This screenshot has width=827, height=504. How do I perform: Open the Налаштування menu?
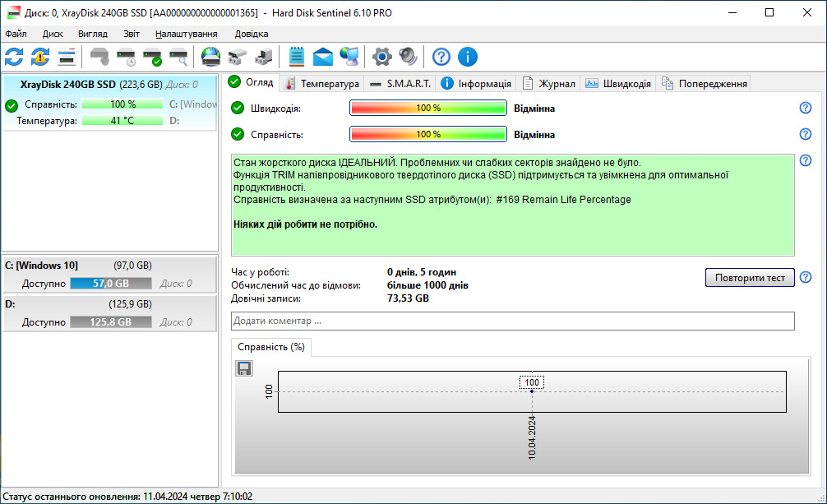[x=186, y=34]
